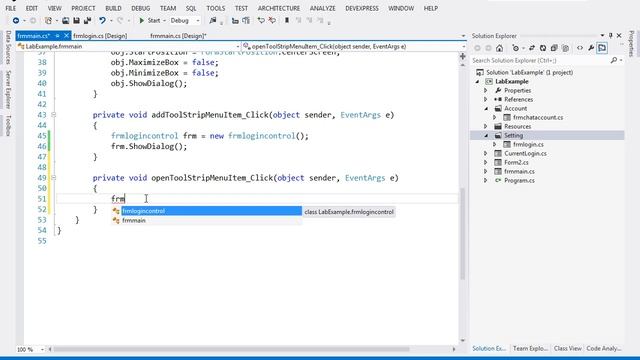Toggle bookmark icon in the toolbar
640x360 pixels.
(287, 20)
